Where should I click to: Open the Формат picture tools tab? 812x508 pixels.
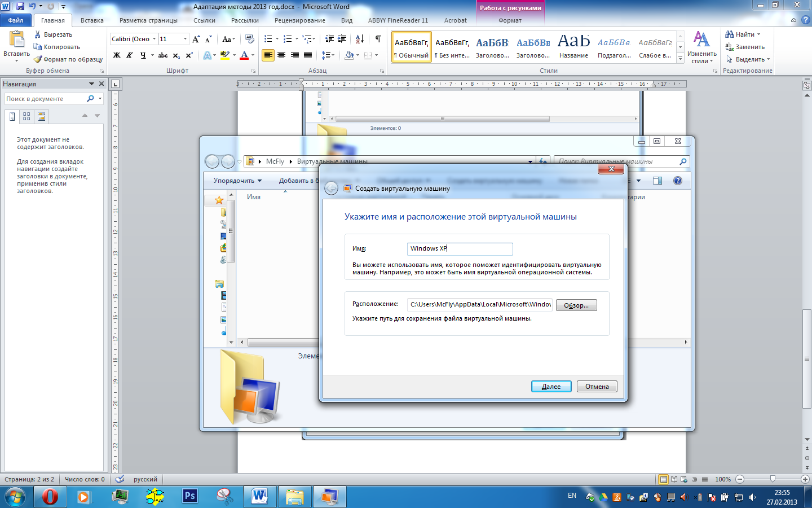(x=510, y=20)
